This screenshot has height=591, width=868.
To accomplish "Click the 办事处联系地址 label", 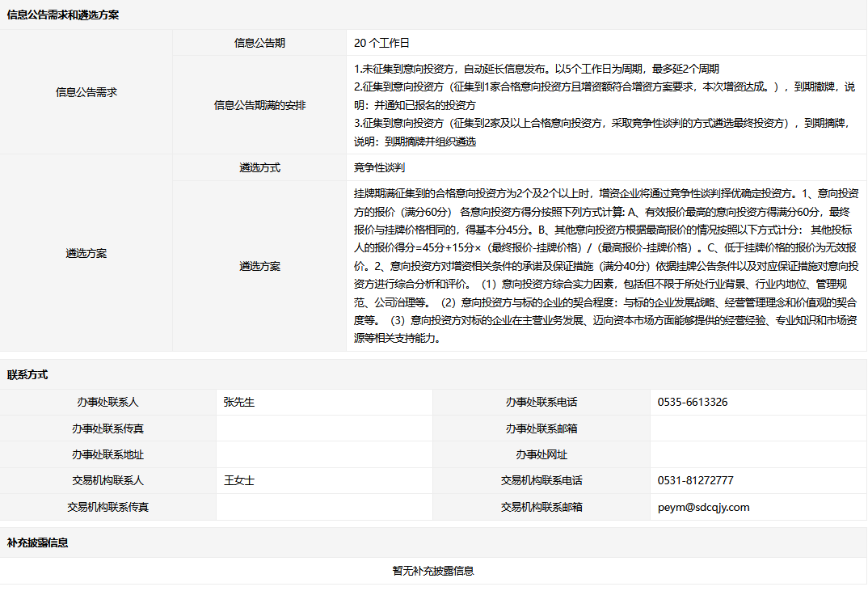I will (x=107, y=454).
